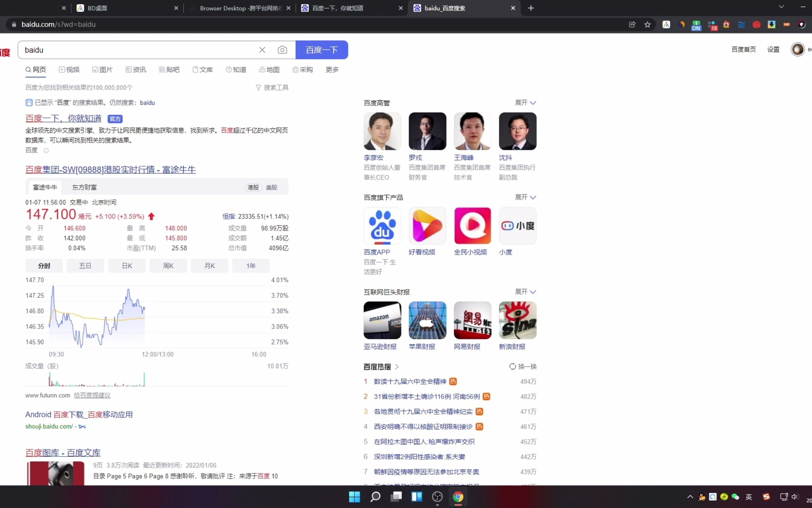Open the taskbar search icon
The image size is (812, 508).
pos(375,497)
